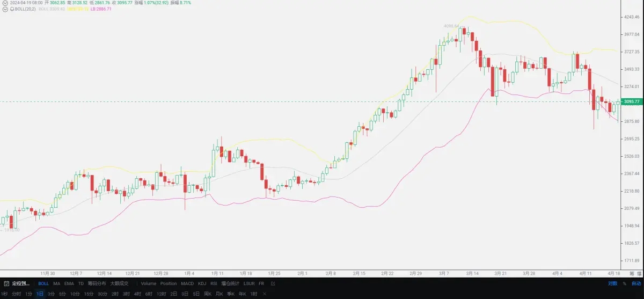
Task: Enable the LSUR sub-indicator
Action: [x=249, y=283]
